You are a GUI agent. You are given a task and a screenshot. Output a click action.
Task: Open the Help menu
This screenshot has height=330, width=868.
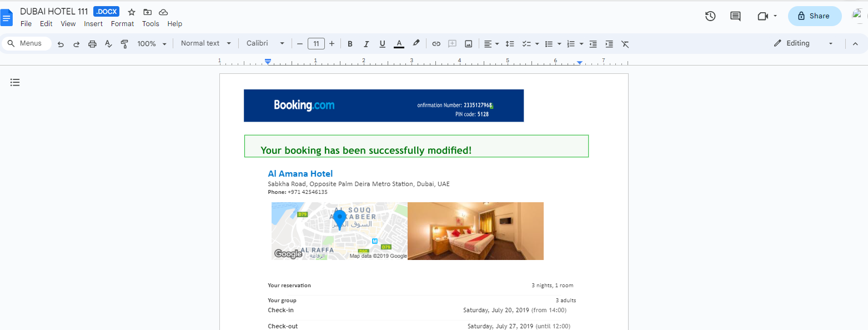(175, 24)
